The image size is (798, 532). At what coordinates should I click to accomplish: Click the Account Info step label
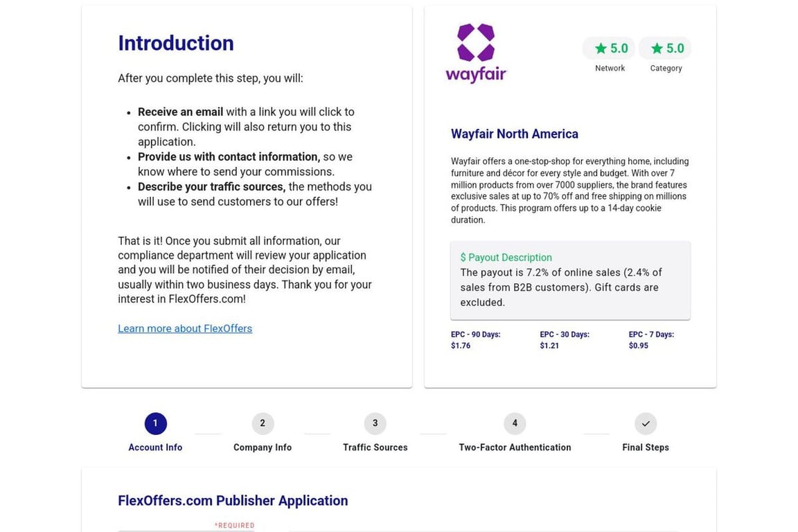[155, 447]
